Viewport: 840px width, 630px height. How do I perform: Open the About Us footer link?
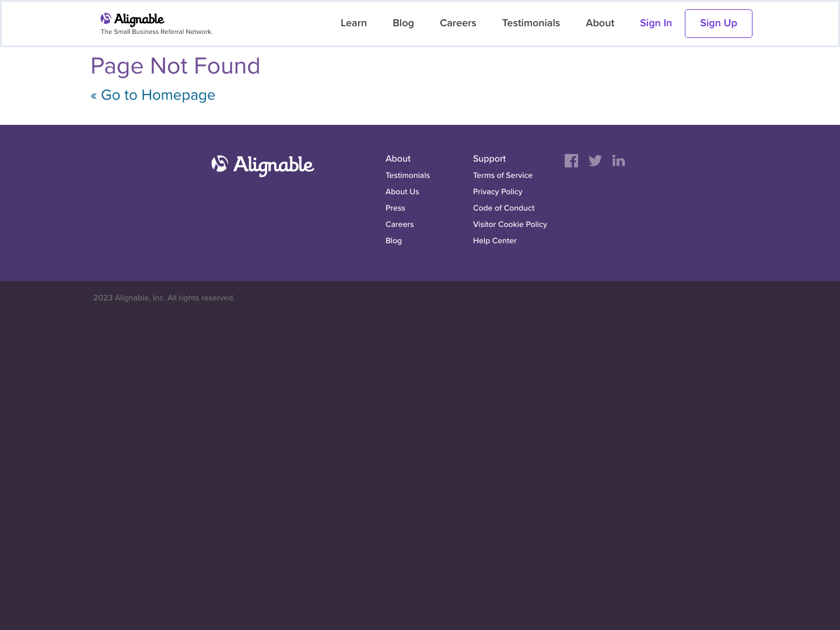coord(402,192)
